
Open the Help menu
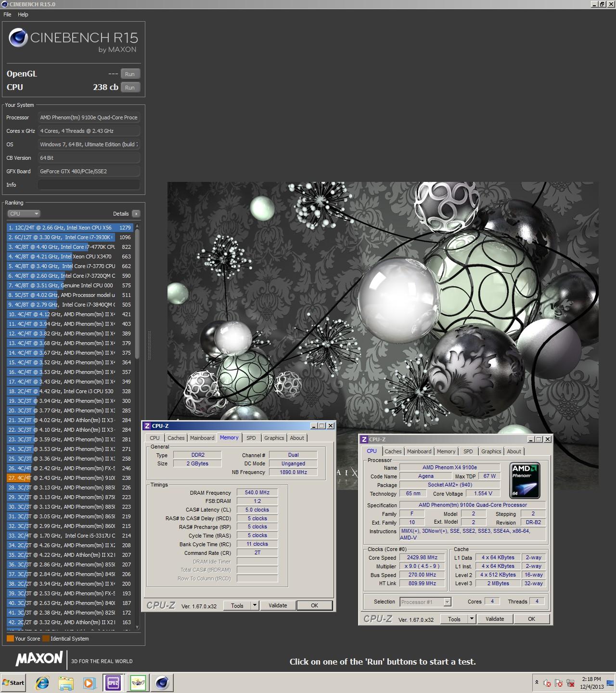click(23, 14)
